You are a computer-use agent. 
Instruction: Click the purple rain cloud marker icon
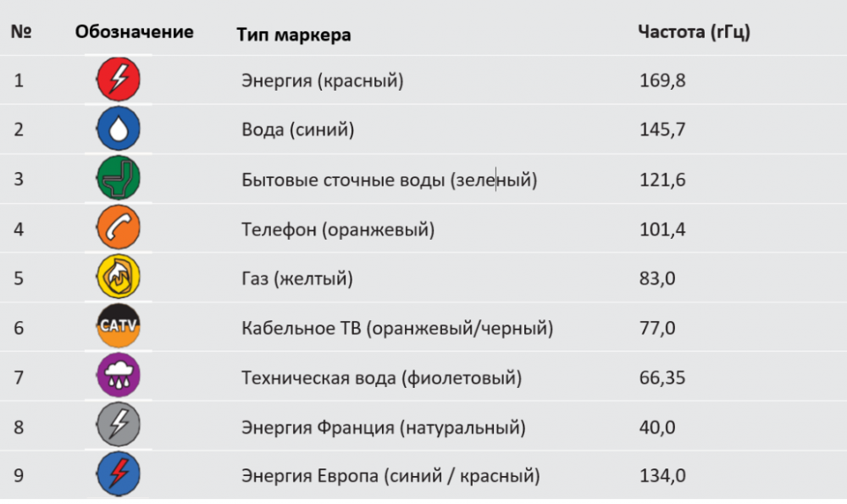(x=119, y=375)
